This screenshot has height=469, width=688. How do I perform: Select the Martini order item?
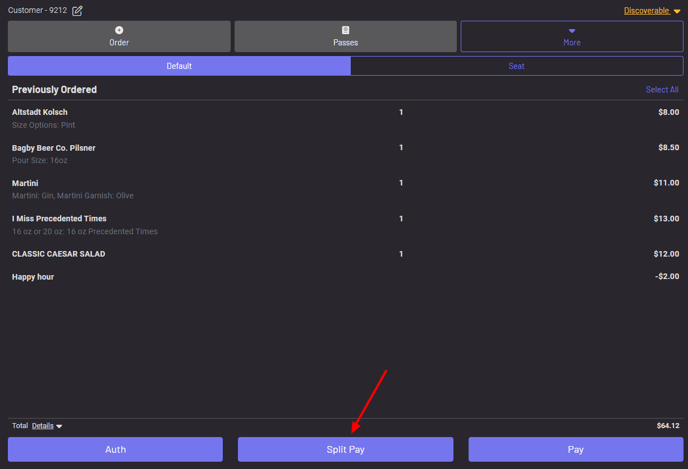(25, 183)
